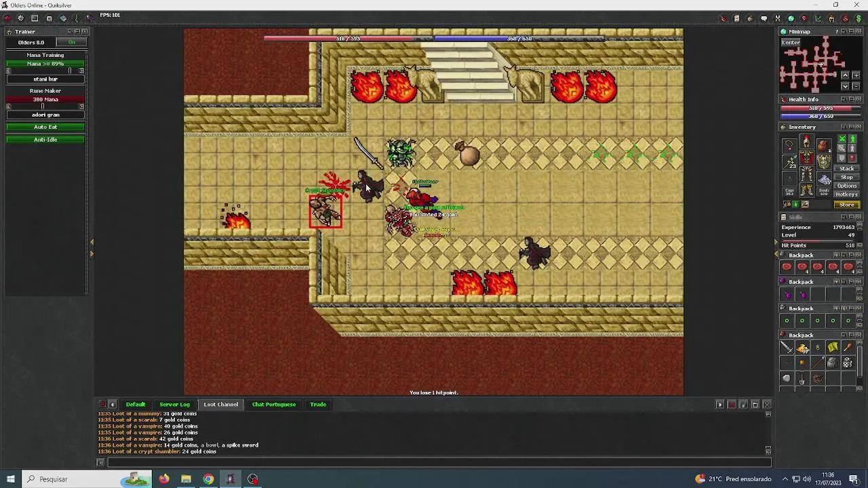868x488 pixels.
Task: Collapse the Trainer panel
Action: pyautogui.click(x=77, y=31)
